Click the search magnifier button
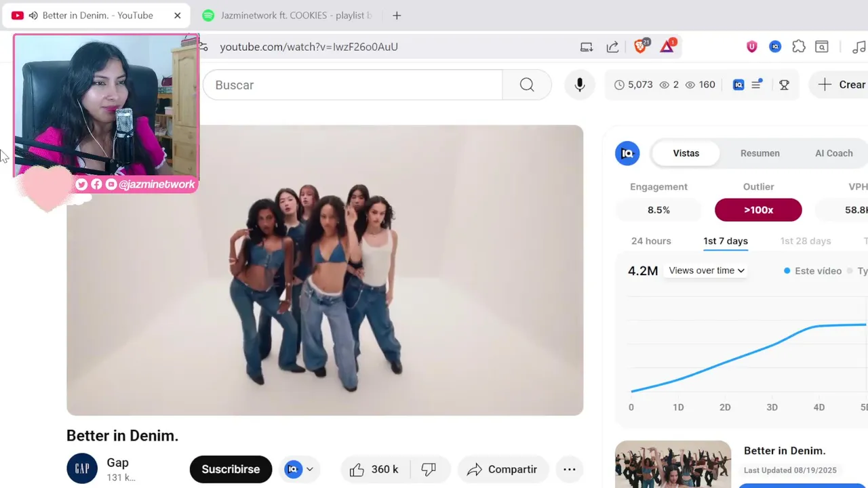The image size is (868, 488). click(x=527, y=85)
